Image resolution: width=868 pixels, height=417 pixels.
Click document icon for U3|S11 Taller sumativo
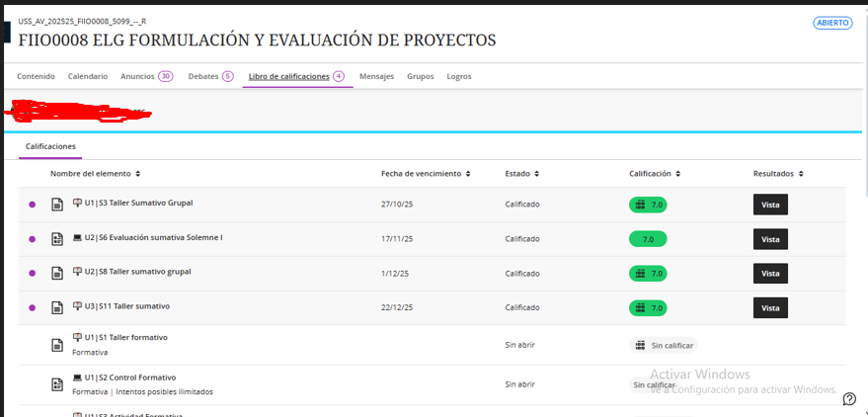click(57, 308)
